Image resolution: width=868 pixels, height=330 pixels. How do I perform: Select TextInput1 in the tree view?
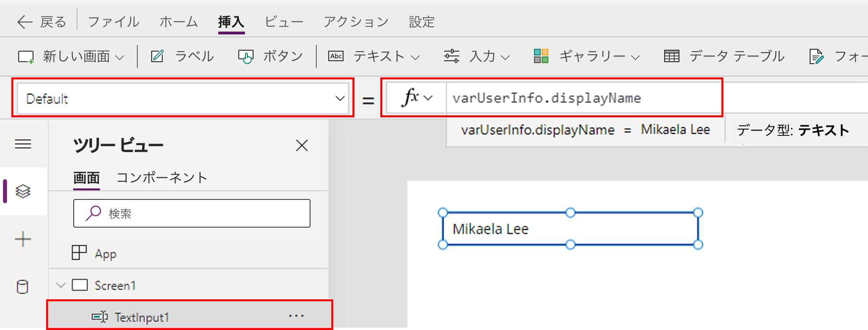(x=142, y=317)
